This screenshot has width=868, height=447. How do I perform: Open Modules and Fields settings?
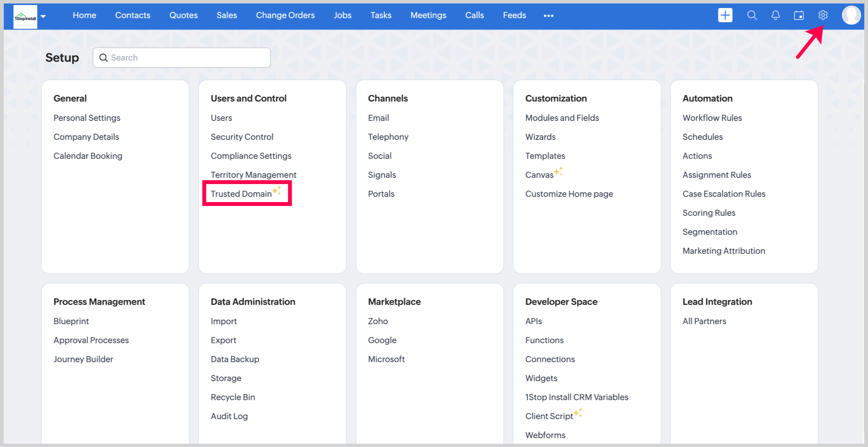(x=562, y=118)
